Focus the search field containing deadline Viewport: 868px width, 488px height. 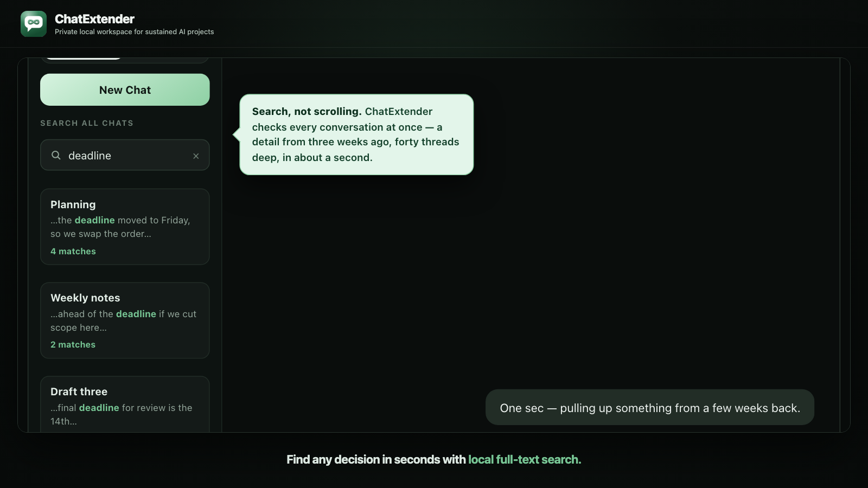(x=125, y=156)
